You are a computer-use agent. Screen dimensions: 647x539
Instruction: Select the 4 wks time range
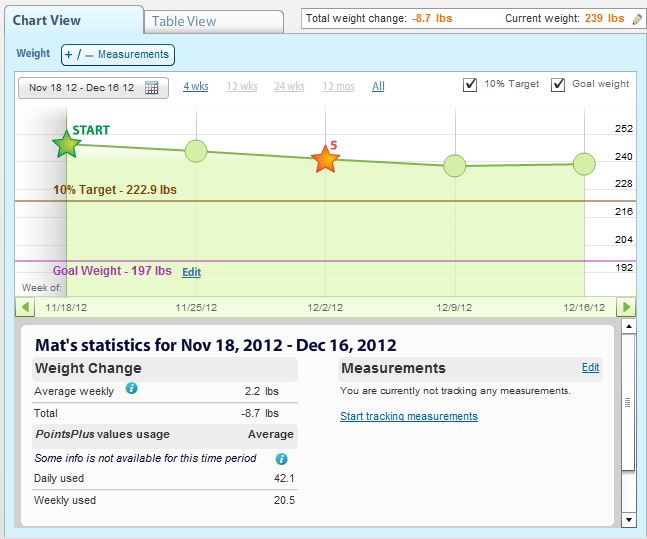click(196, 87)
